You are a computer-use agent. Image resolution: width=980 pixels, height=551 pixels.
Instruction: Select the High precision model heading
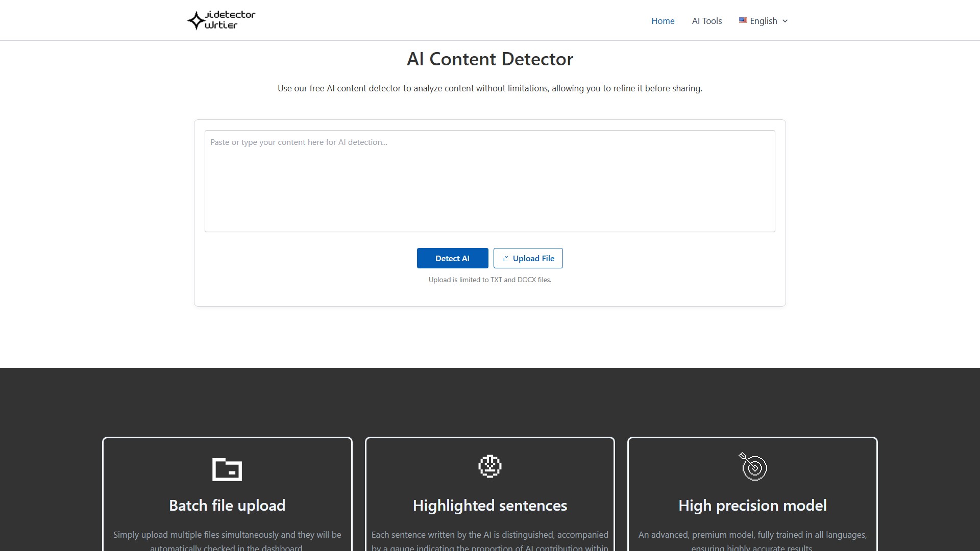point(752,506)
